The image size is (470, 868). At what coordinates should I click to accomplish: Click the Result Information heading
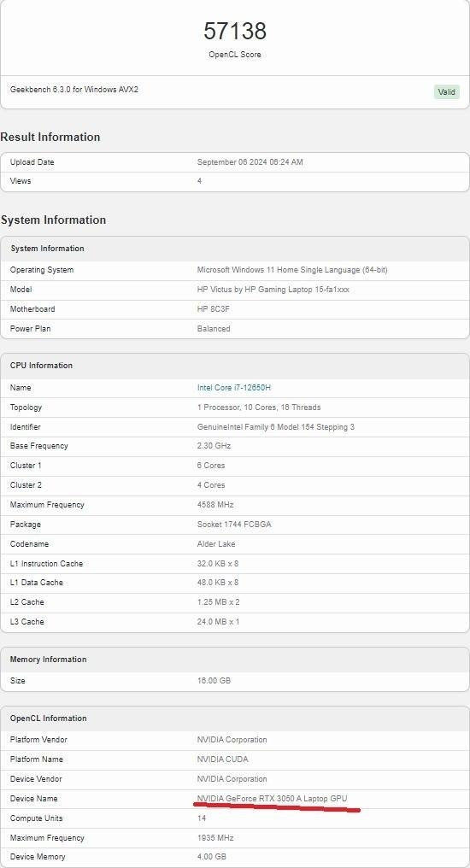(x=50, y=137)
